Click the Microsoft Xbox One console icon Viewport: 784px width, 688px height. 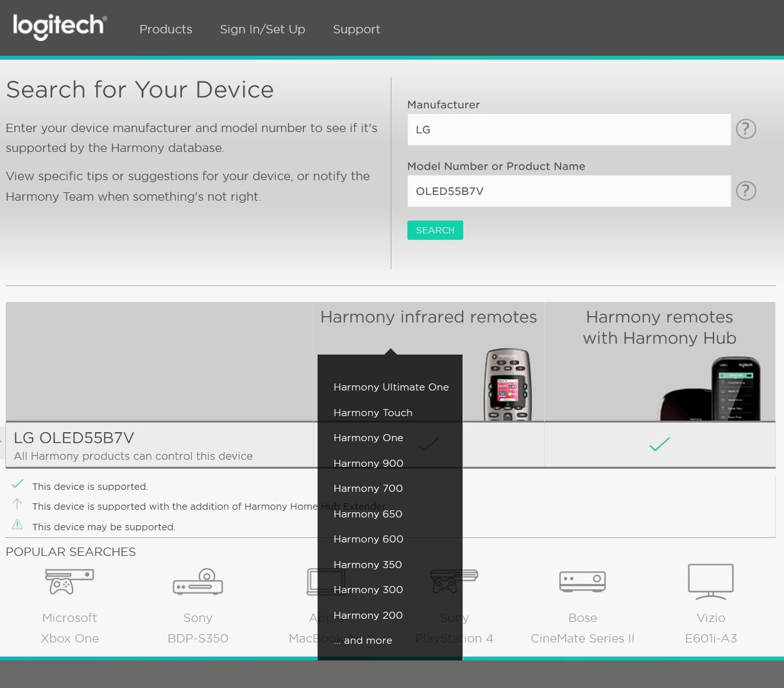(69, 582)
